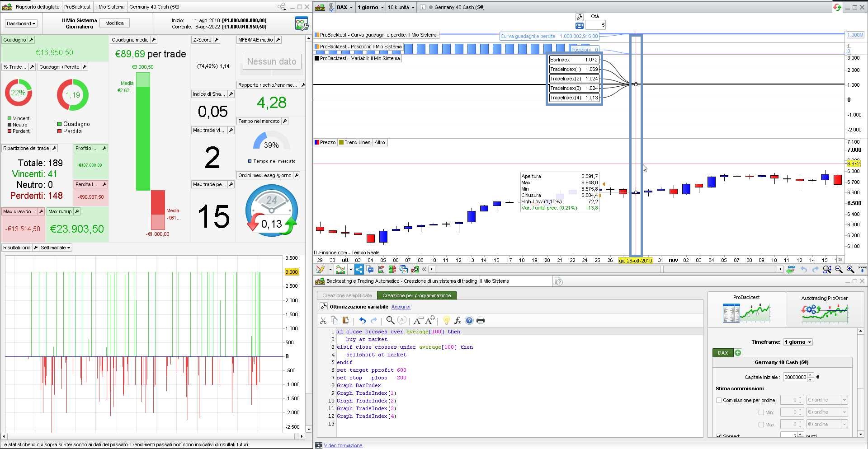
Task: Click the wrench icon beside Guadagno medio
Action: click(154, 40)
